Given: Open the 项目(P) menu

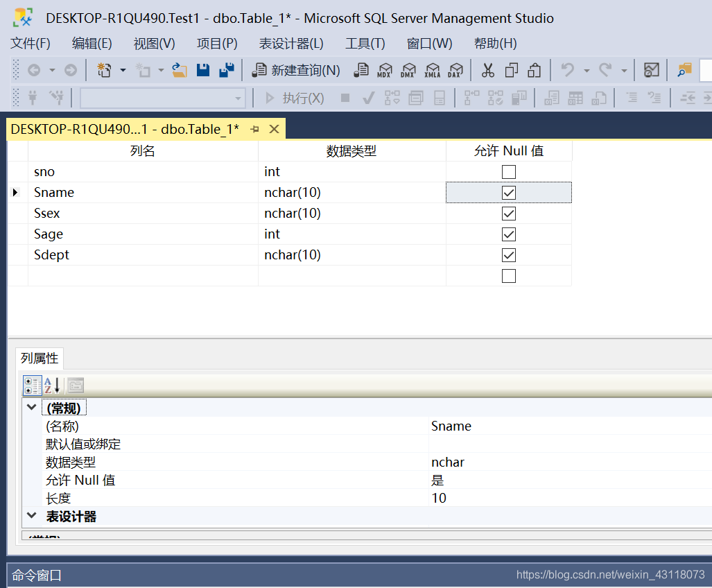Looking at the screenshot, I should coord(217,43).
